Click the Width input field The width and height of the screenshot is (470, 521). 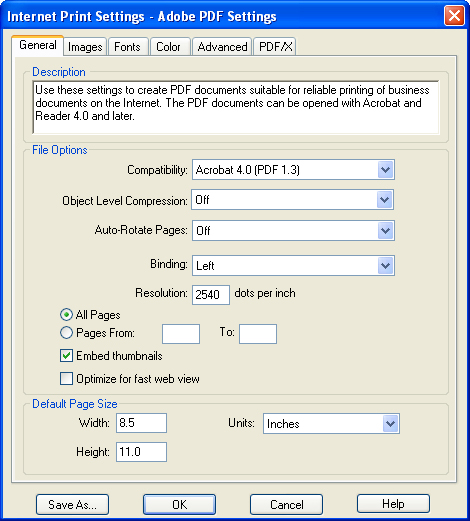point(141,423)
